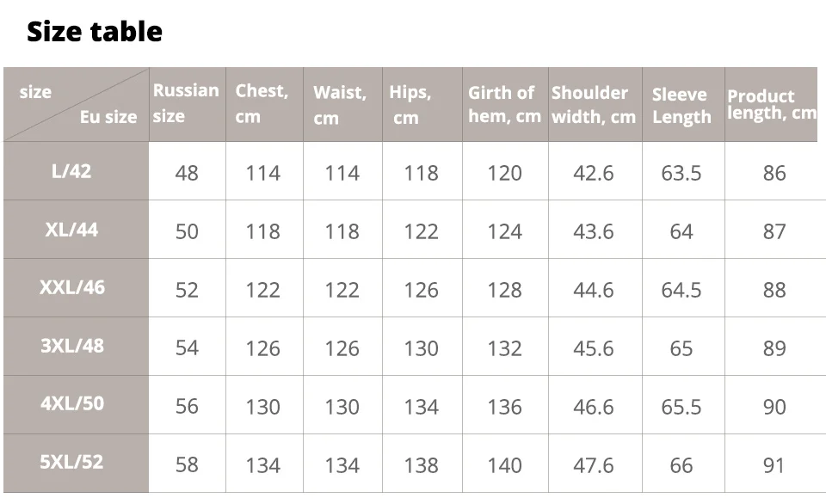Image resolution: width=826 pixels, height=504 pixels.
Task: Click the Waist, cm column header
Action: [x=339, y=104]
